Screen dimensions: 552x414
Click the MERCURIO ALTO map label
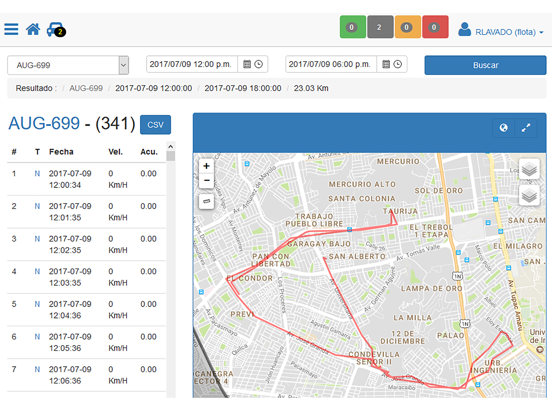pos(362,184)
